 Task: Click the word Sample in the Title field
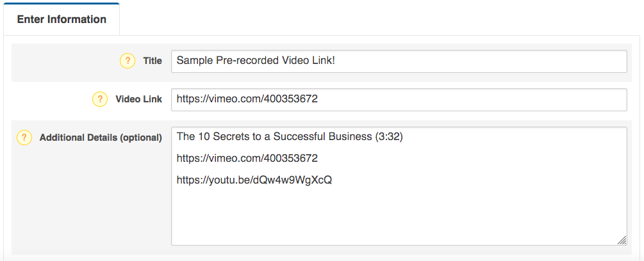pyautogui.click(x=195, y=61)
